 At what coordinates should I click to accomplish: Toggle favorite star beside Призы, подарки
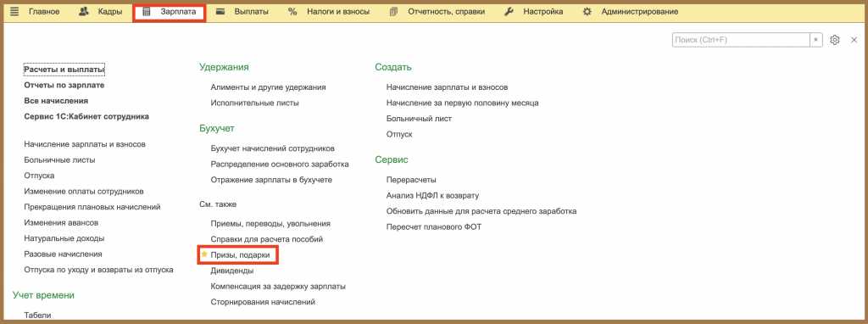coord(204,254)
